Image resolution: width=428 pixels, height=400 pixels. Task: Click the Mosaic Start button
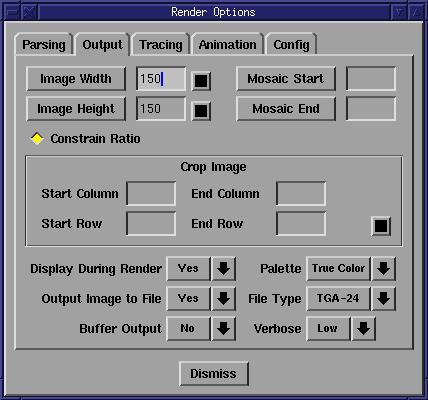[x=286, y=79]
